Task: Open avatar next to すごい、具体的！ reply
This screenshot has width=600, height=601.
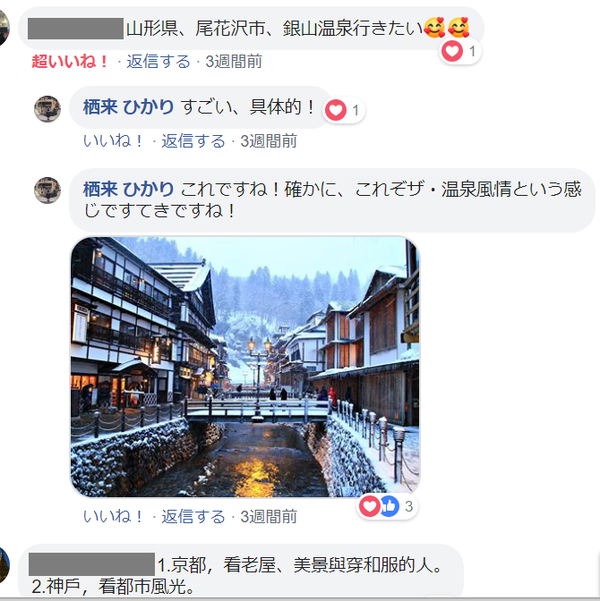Action: point(48,109)
